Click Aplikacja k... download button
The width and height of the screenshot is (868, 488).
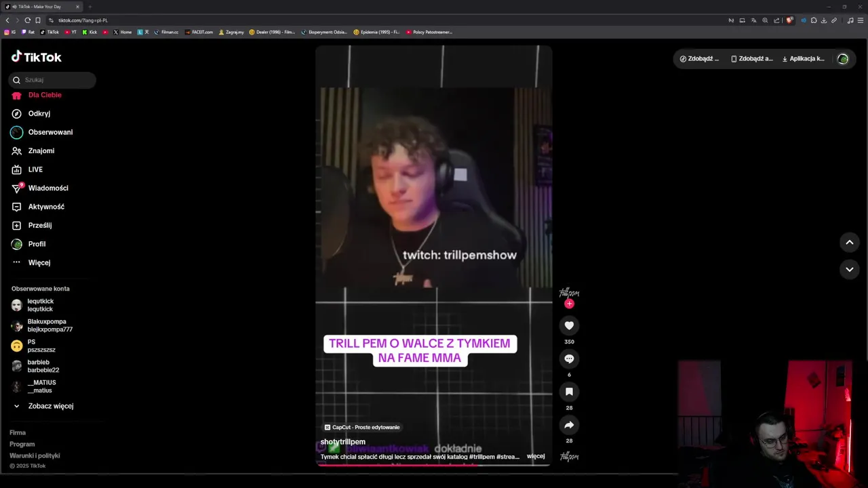[x=804, y=59]
